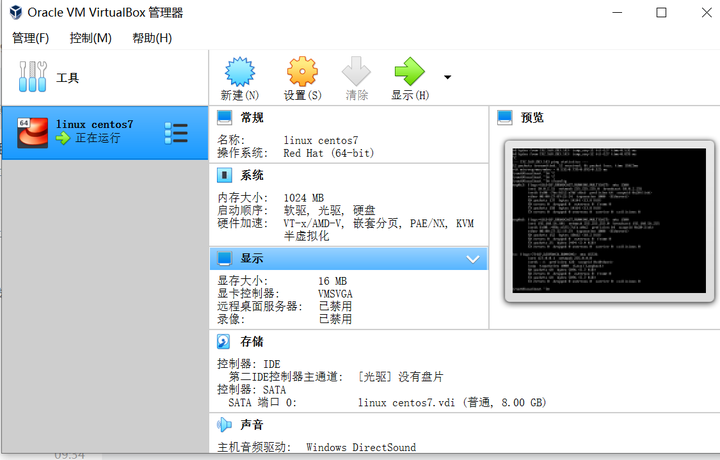Click the Red Hat (64-bit) value
The width and height of the screenshot is (720, 460).
pyautogui.click(x=329, y=153)
